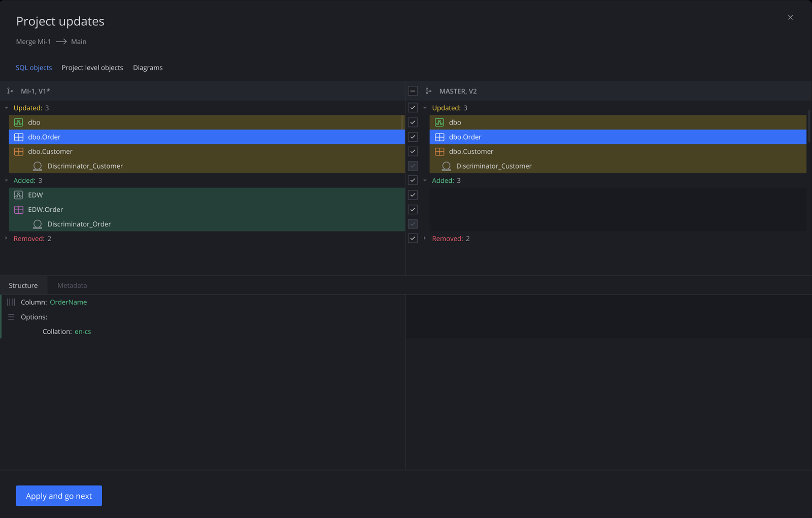Image resolution: width=812 pixels, height=518 pixels.
Task: Select the EDW row in the Added list
Action: click(207, 195)
